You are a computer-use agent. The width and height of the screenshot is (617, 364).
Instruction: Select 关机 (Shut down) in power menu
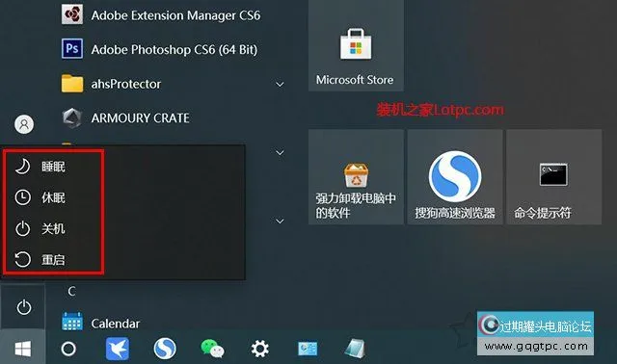pos(53,228)
